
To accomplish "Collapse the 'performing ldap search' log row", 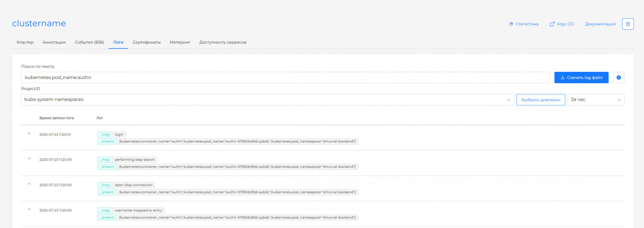I will point(29,159).
